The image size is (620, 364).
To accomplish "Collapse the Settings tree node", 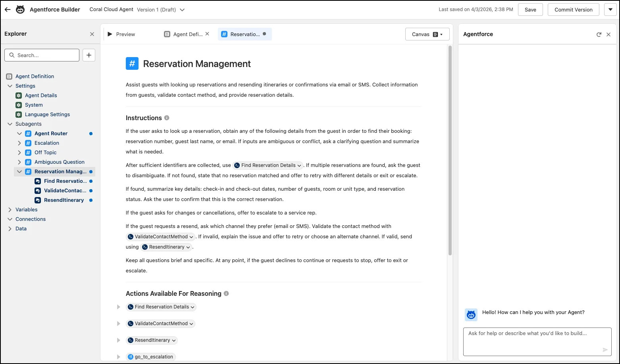I will [10, 86].
